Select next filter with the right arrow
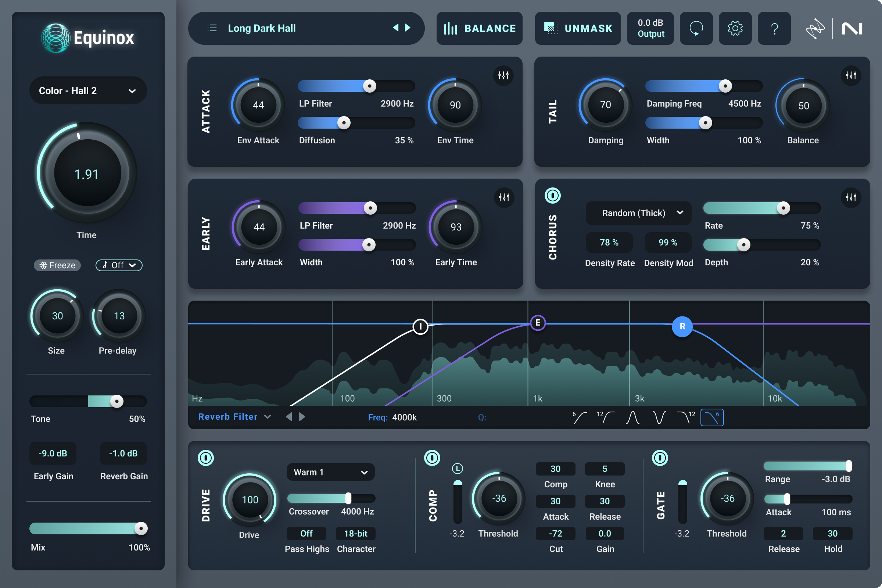The image size is (882, 588). click(302, 417)
